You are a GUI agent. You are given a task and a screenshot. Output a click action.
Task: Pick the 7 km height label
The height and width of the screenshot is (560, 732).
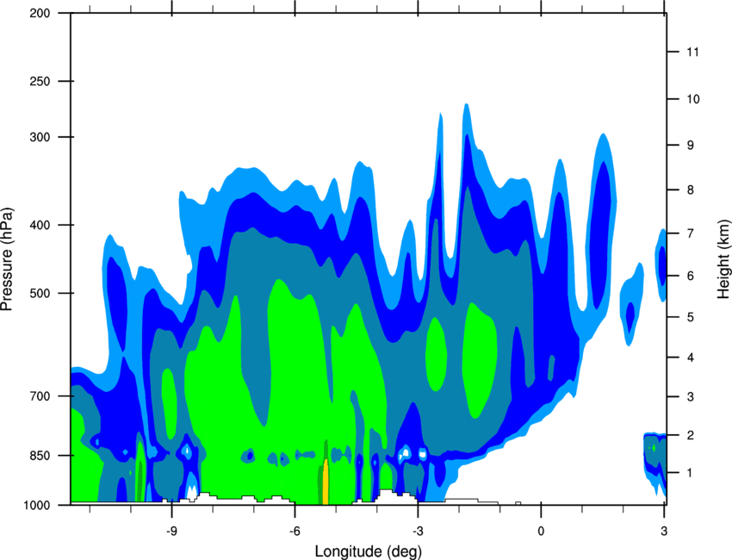(x=691, y=233)
